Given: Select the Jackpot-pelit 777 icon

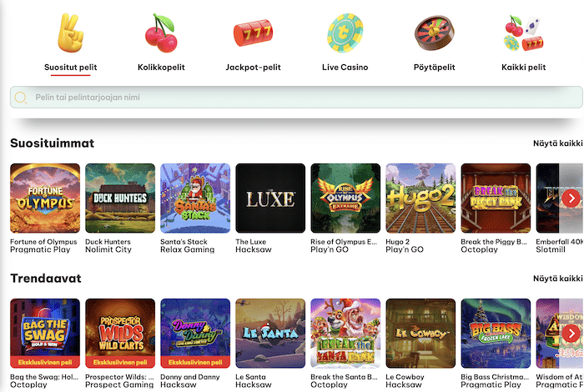Looking at the screenshot, I should [x=253, y=33].
